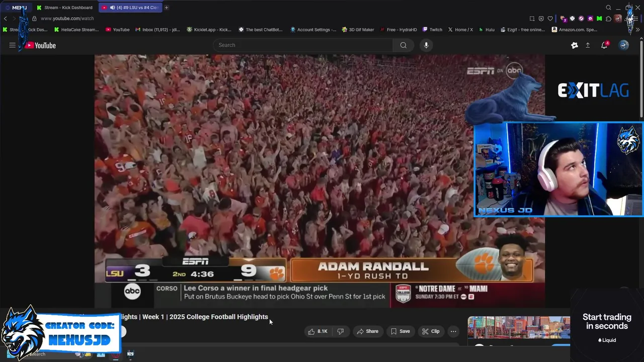Click the lock icon in address bar
644x362 pixels.
[34, 19]
